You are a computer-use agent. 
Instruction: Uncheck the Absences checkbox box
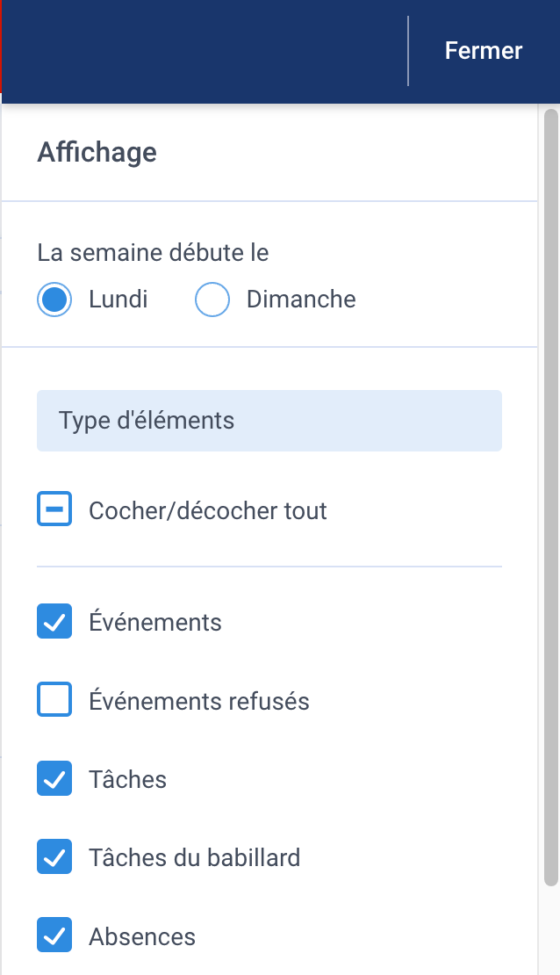click(x=54, y=935)
